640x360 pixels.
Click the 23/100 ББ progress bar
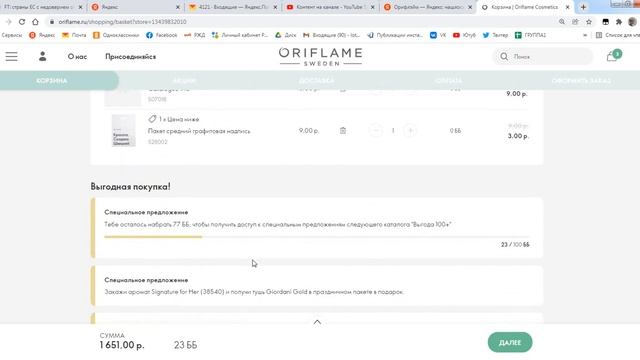coord(317,237)
